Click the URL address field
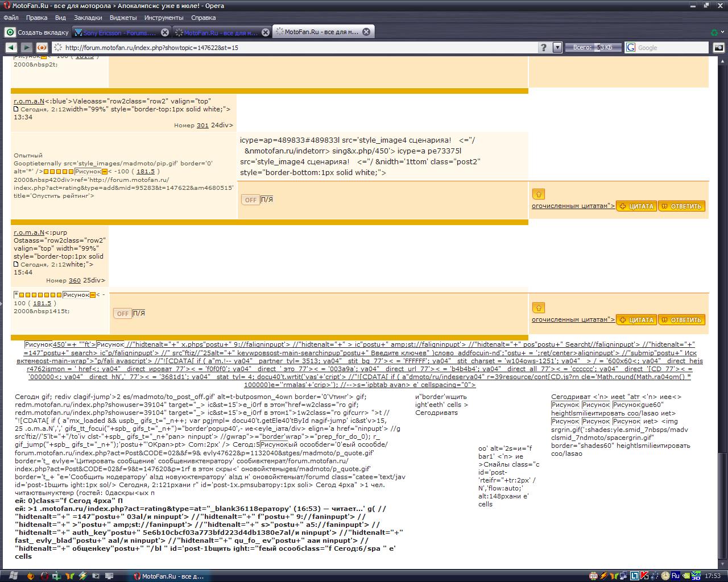Viewport: 728px width, 582px height. click(x=296, y=48)
